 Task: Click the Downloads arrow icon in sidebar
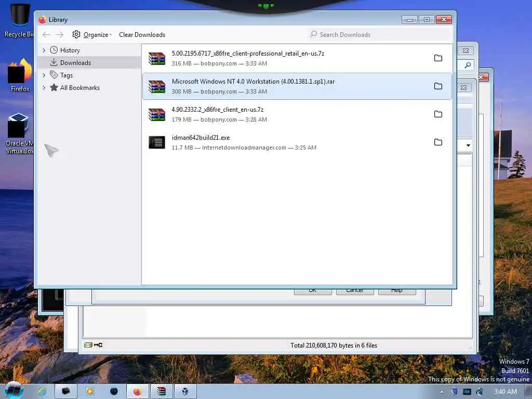point(54,62)
